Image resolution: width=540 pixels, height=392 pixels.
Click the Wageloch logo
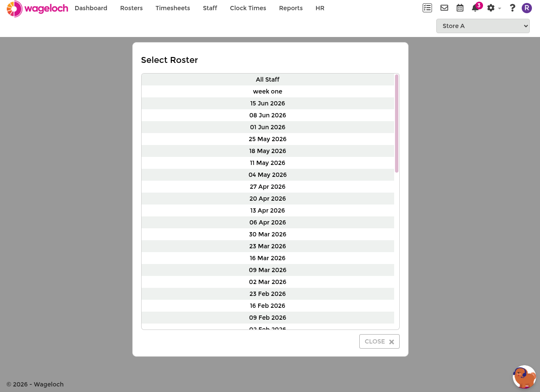37,9
